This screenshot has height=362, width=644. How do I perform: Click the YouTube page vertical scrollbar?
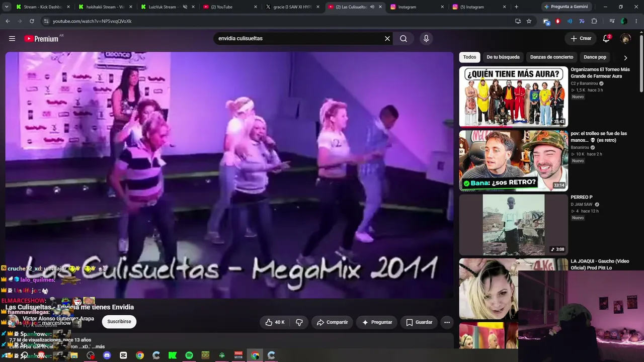641,63
